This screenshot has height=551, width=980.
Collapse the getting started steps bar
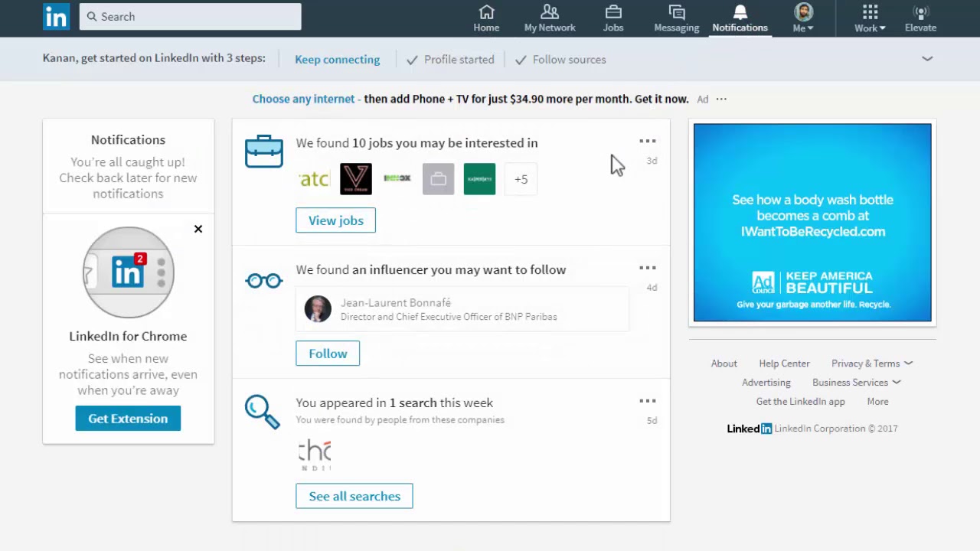[927, 59]
